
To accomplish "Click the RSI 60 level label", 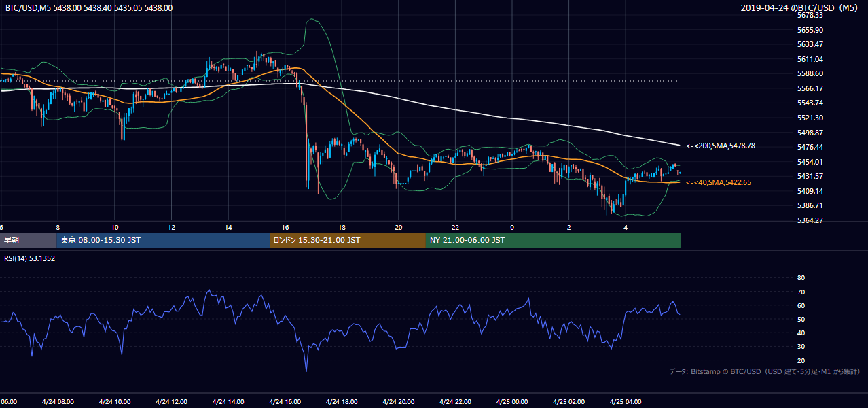I will coord(801,305).
